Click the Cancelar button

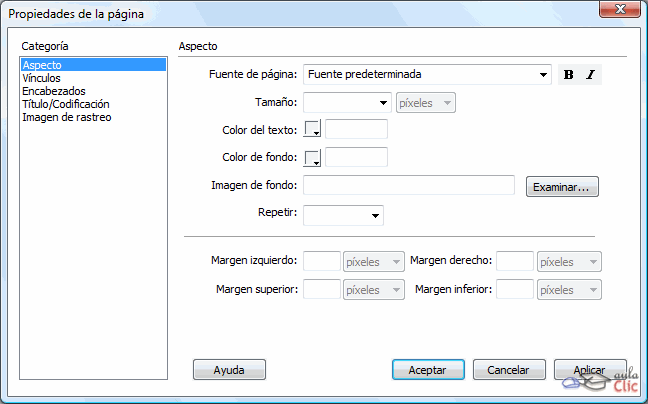pyautogui.click(x=508, y=370)
